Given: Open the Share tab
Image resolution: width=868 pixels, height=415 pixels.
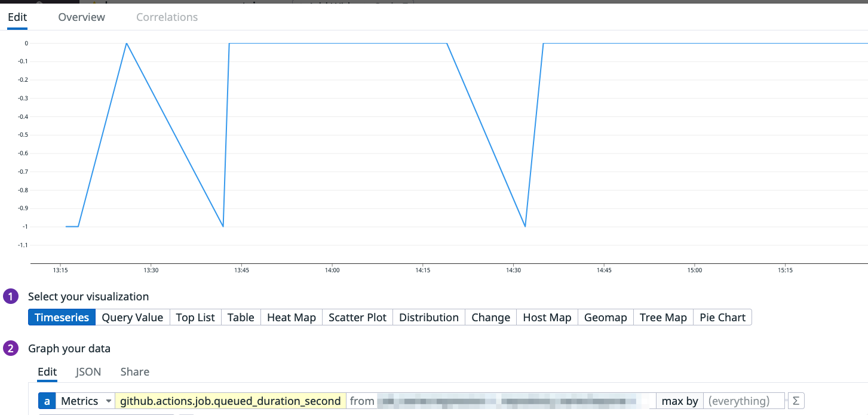Looking at the screenshot, I should click(x=134, y=371).
